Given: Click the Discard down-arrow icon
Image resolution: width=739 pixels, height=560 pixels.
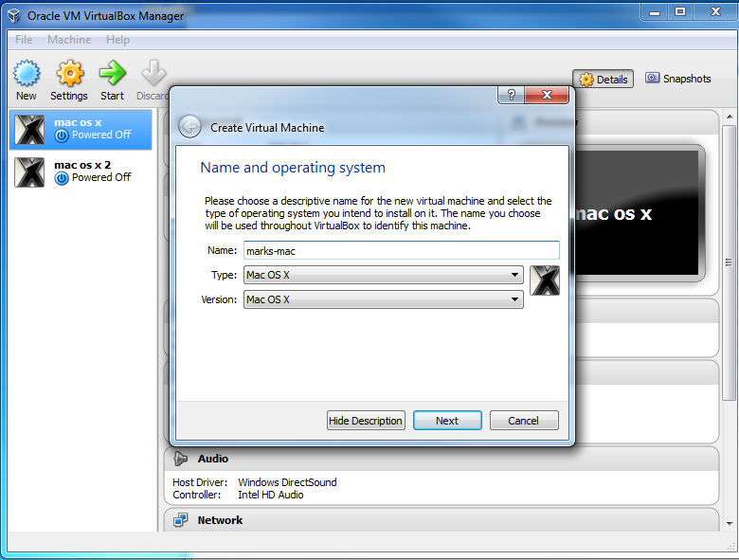Looking at the screenshot, I should tap(153, 74).
